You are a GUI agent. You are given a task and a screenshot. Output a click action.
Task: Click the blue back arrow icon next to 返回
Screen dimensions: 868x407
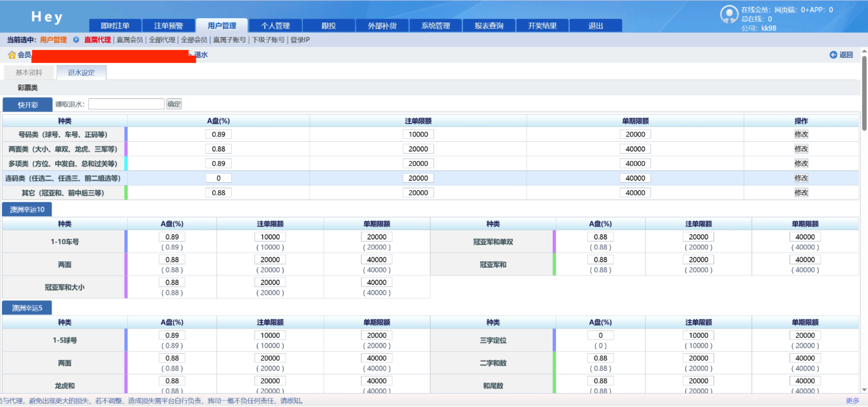tap(833, 55)
